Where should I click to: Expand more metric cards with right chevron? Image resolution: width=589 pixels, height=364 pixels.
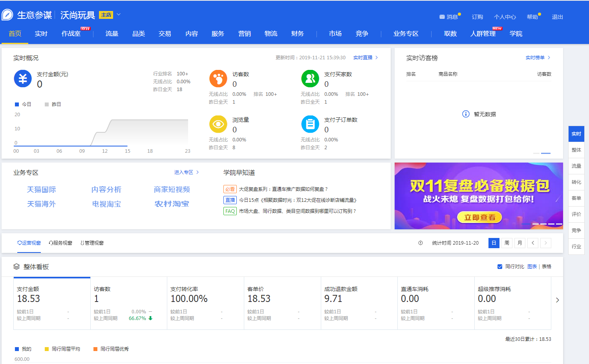click(557, 300)
